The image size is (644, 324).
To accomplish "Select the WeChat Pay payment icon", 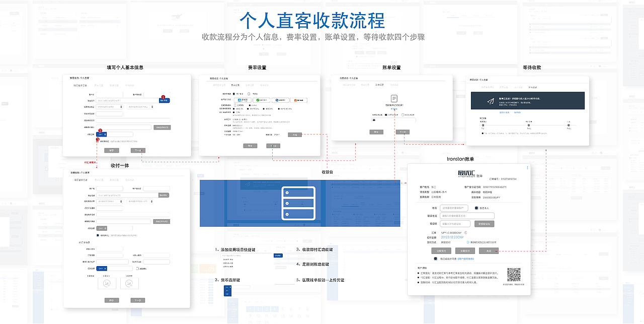I will [258, 100].
